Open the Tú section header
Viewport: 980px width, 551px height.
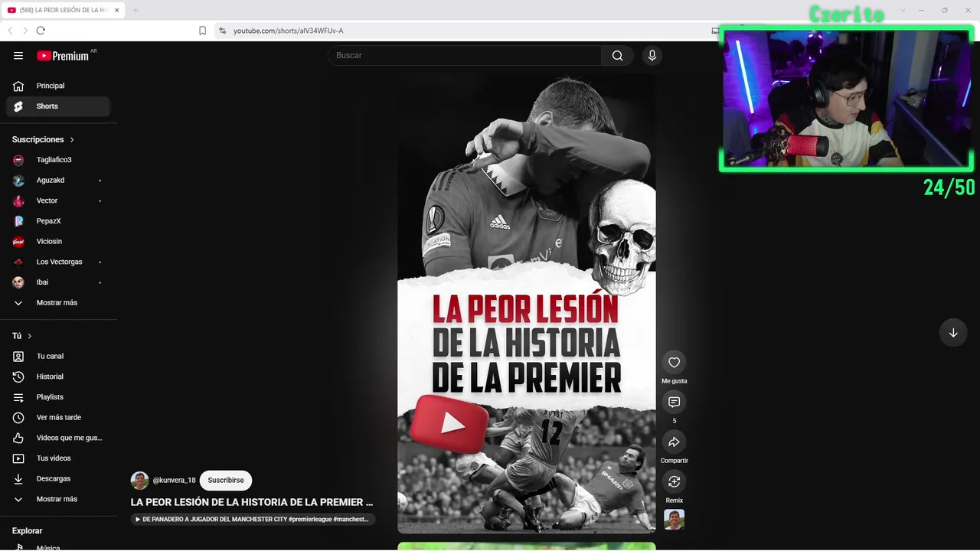point(22,336)
